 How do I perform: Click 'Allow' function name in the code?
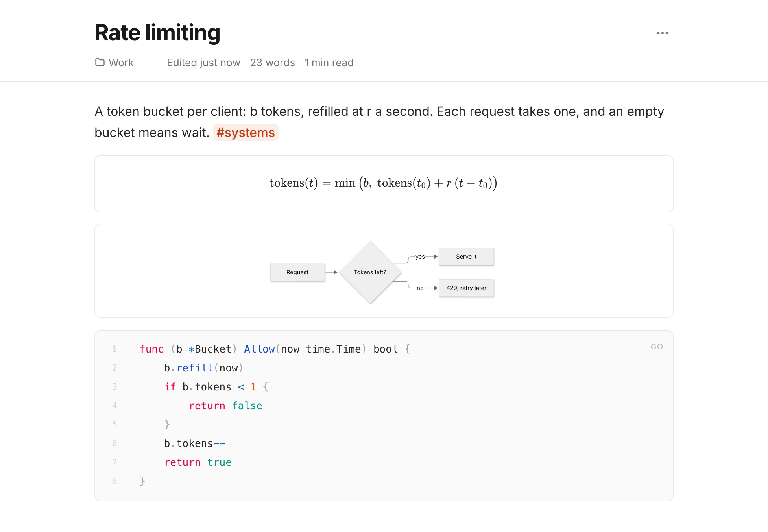(x=259, y=349)
